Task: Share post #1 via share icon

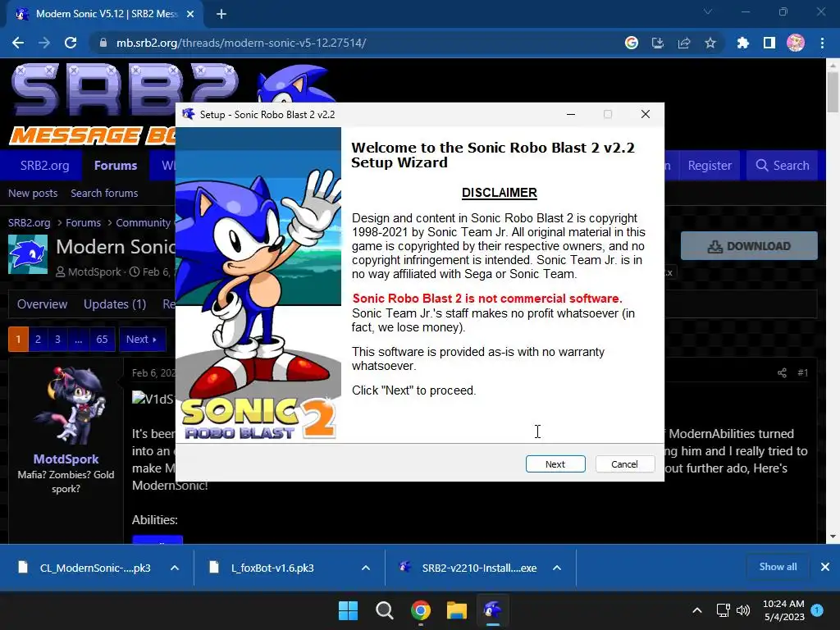Action: [x=782, y=373]
